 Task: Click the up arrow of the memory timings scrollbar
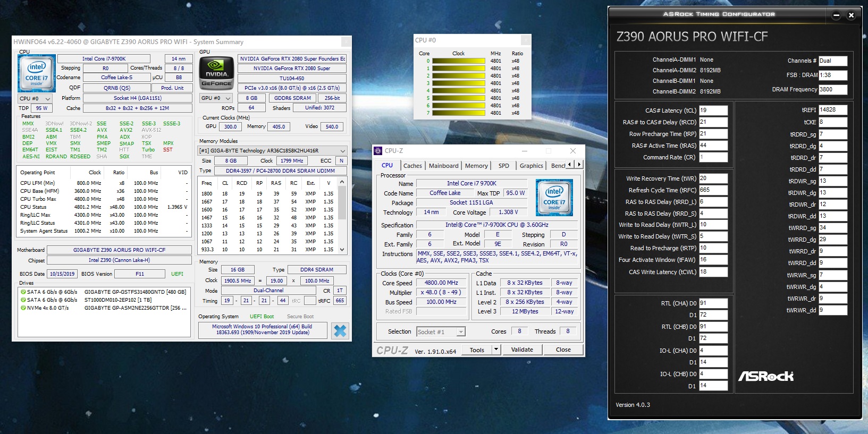[342, 182]
